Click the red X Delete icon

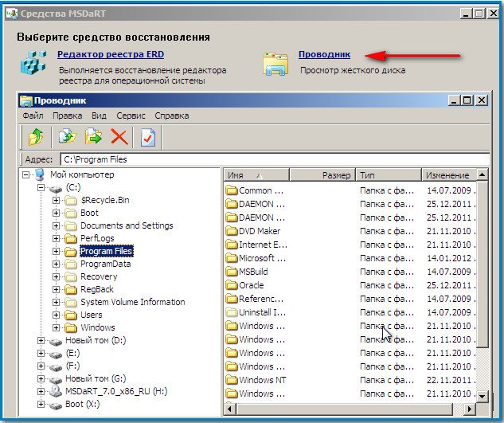119,137
